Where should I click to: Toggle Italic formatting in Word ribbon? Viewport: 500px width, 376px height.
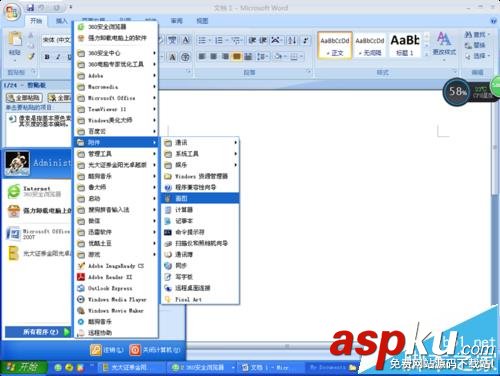click(x=58, y=57)
